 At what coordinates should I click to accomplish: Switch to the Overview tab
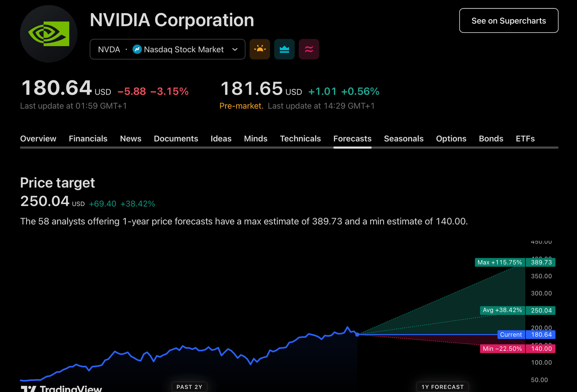click(x=38, y=139)
